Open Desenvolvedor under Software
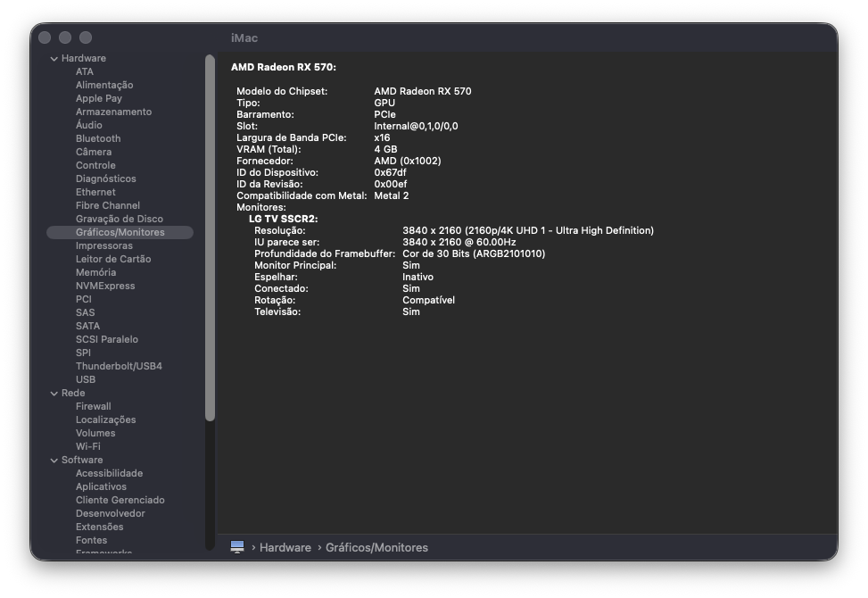Image resolution: width=868 pixels, height=598 pixels. [x=110, y=513]
